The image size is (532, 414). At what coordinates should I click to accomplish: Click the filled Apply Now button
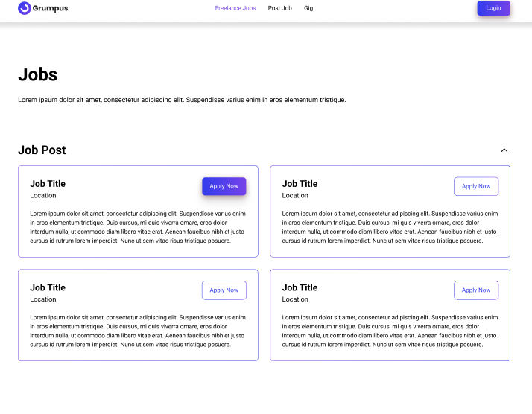(x=224, y=186)
